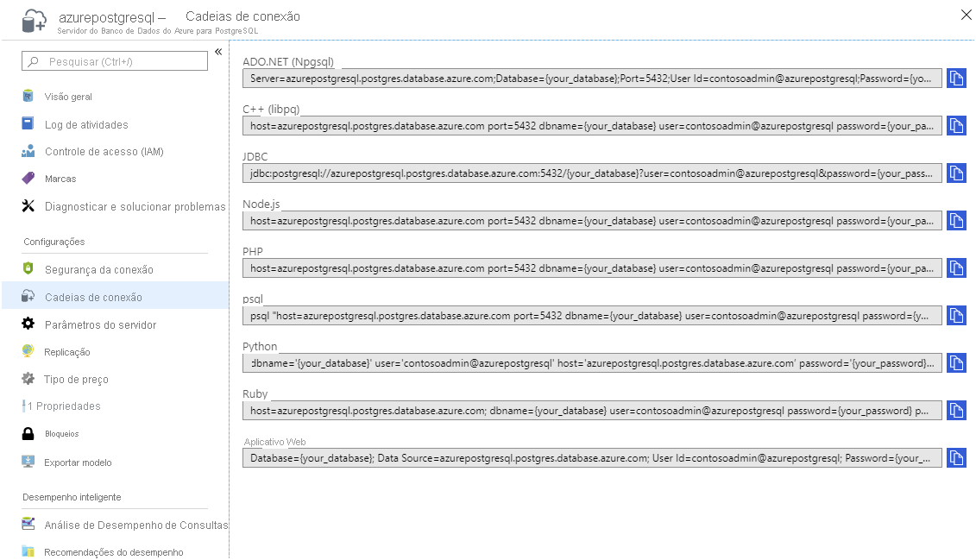Copy the JDBC connection string
The width and height of the screenshot is (976, 560).
click(956, 173)
